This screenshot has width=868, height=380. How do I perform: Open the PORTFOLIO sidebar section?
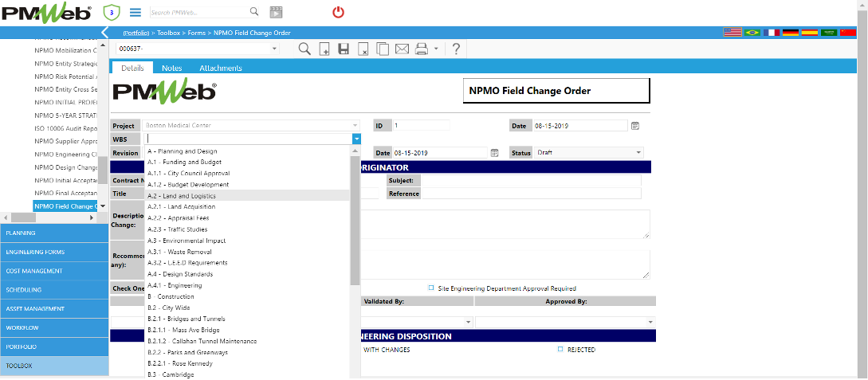click(x=54, y=347)
